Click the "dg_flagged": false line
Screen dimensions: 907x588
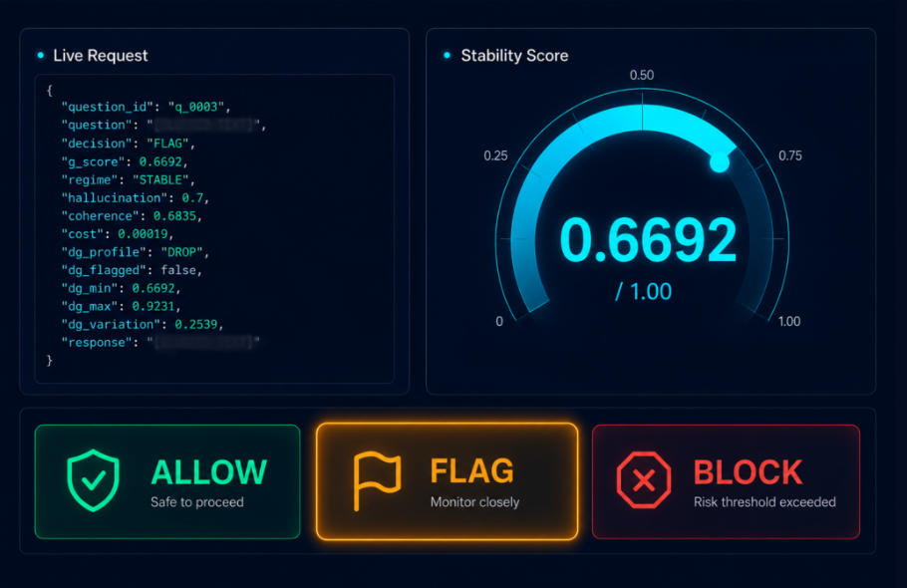pos(132,270)
